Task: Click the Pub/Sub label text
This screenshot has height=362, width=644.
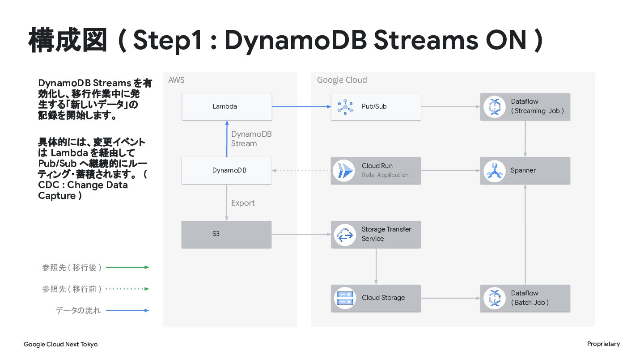Action: coord(374,107)
